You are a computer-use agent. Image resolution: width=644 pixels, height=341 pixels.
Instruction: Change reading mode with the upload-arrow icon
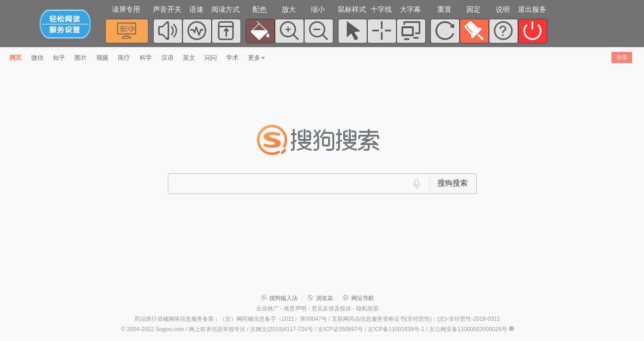tap(226, 31)
